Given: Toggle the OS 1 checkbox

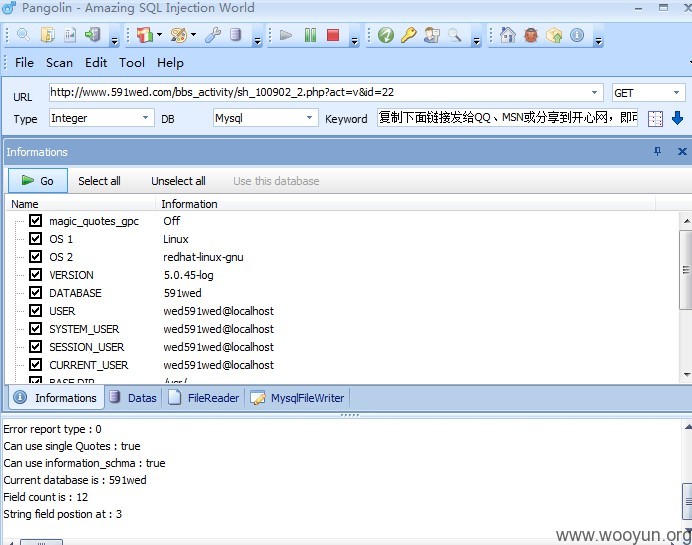Looking at the screenshot, I should 35,238.
